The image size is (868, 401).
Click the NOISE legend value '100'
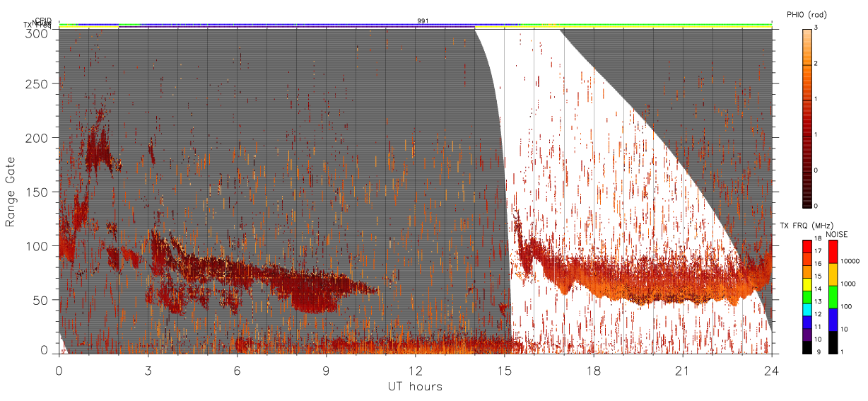coord(847,307)
